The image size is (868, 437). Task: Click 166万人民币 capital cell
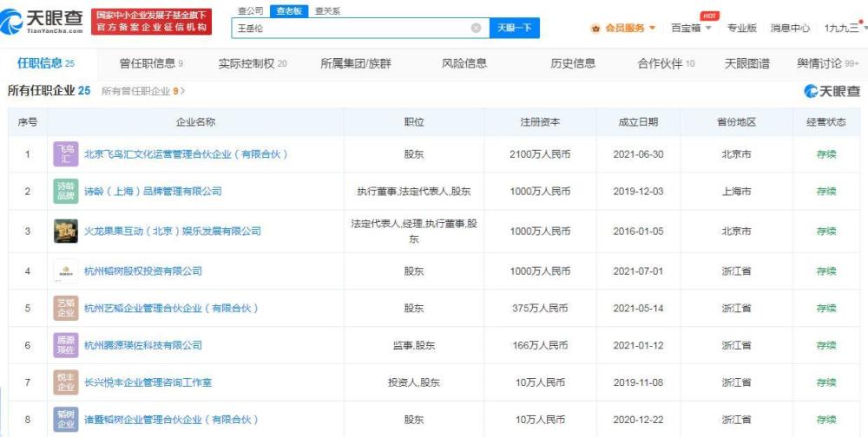pos(540,345)
